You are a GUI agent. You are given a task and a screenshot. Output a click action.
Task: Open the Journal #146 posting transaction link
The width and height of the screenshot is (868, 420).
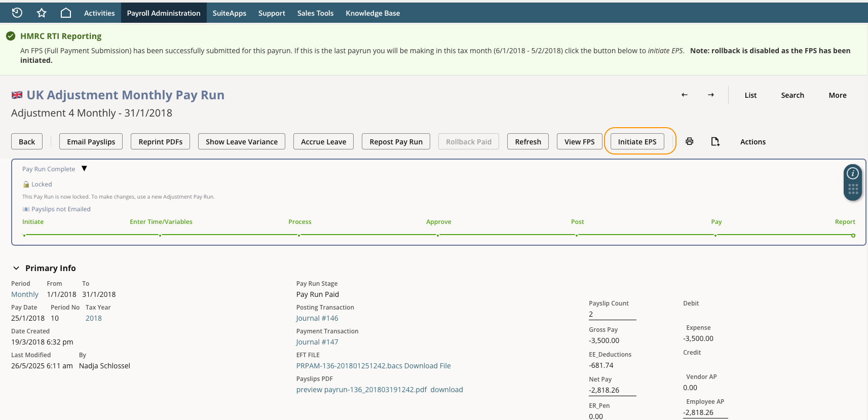(x=317, y=318)
